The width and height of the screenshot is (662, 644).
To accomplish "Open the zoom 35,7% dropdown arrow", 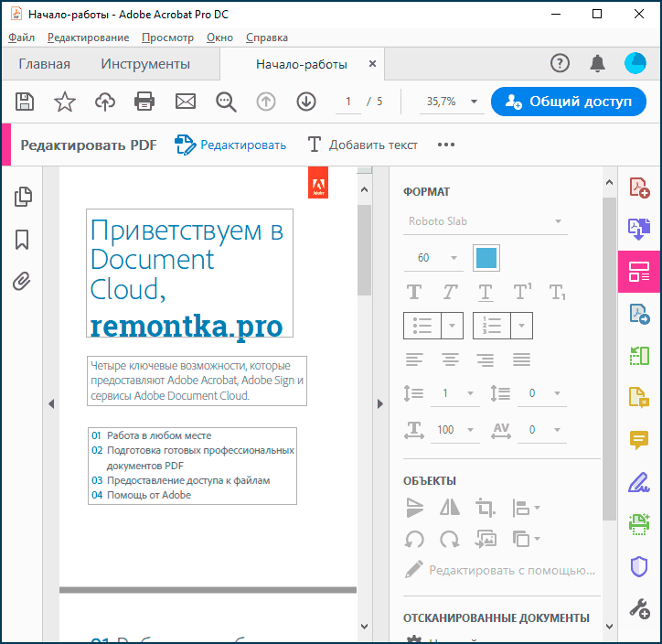I will point(475,102).
